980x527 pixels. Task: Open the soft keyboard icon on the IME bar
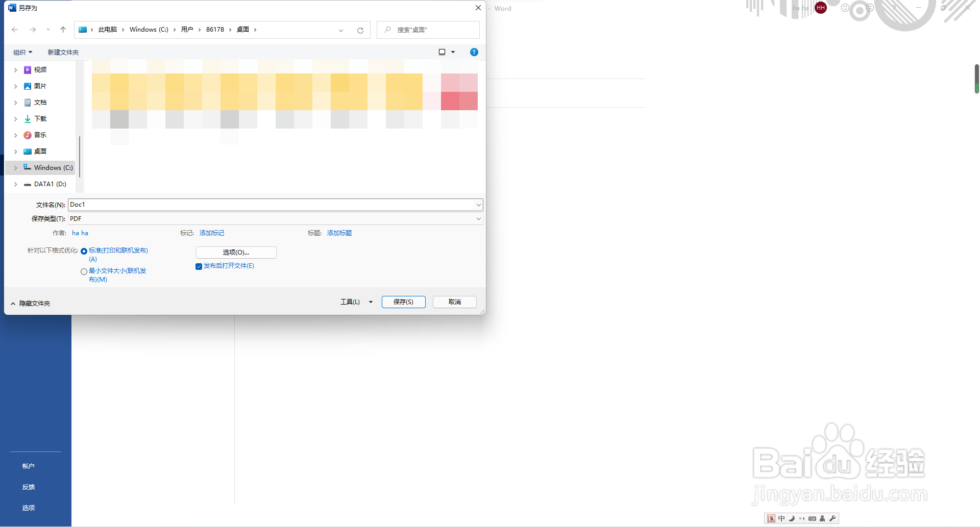812,518
